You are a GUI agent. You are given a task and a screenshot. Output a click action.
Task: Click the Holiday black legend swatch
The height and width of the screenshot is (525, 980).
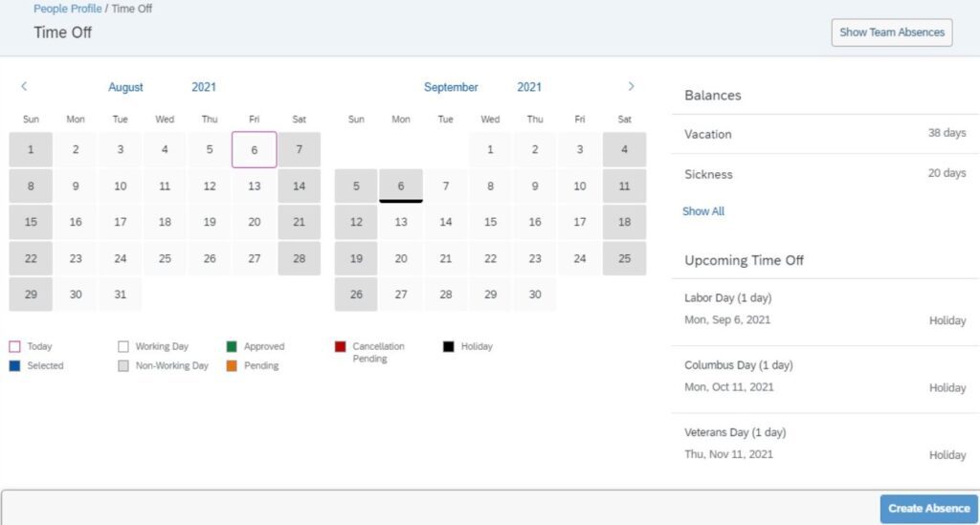pos(448,346)
